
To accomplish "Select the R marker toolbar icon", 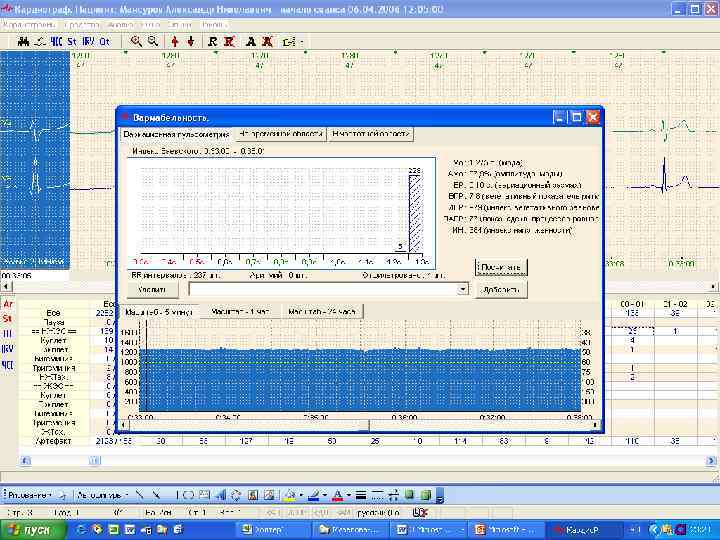I will (x=212, y=41).
